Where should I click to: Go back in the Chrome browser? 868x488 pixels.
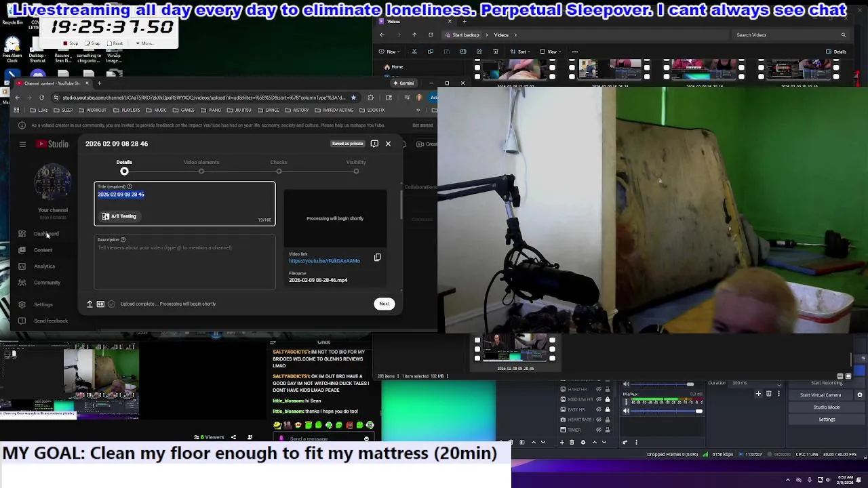pos(18,98)
